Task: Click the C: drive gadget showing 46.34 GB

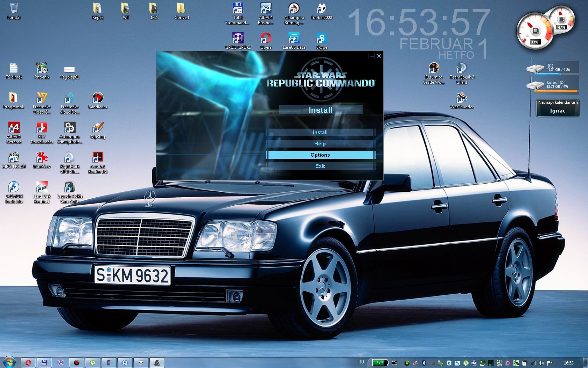Action: [552, 68]
